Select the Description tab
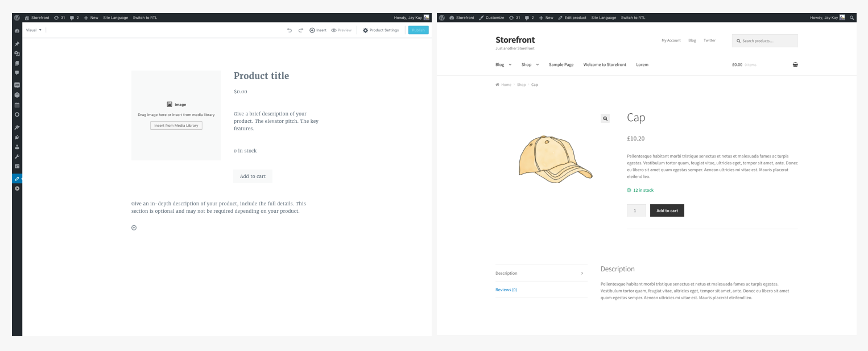868x351 pixels. (507, 273)
